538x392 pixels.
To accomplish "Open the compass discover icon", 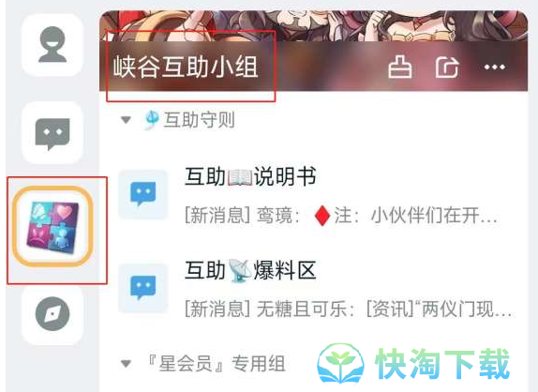I will click(52, 314).
